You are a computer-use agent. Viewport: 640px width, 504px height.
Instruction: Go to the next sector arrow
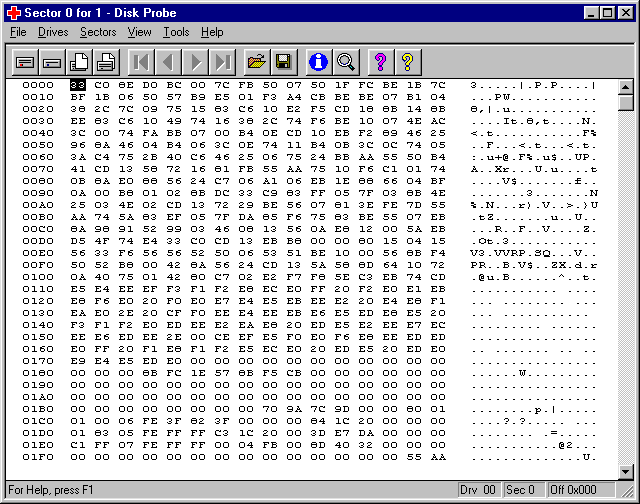(195, 62)
